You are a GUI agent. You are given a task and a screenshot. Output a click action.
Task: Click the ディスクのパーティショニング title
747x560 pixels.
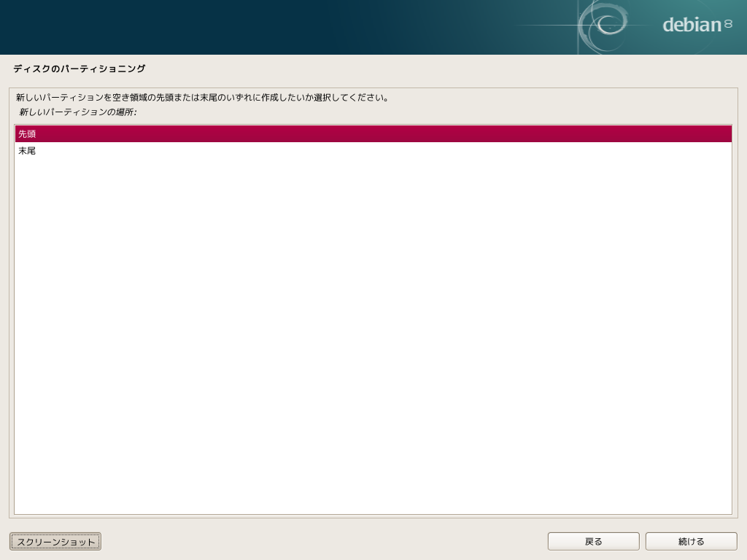click(x=77, y=70)
